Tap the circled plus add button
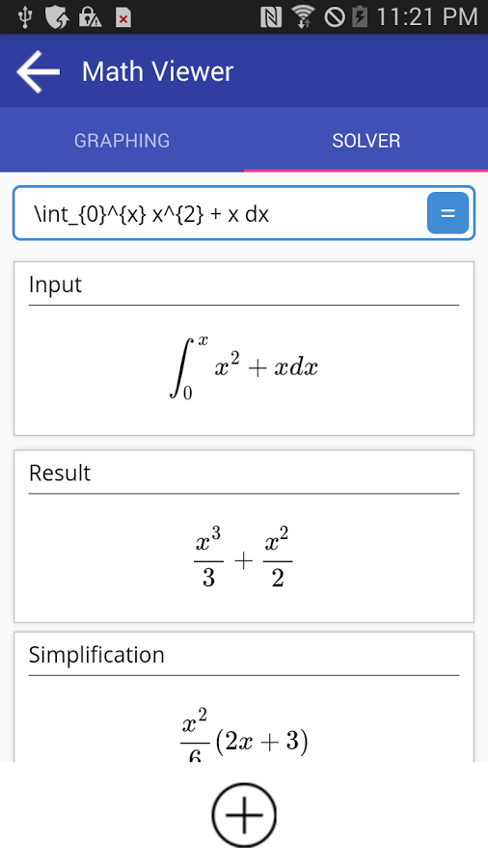The width and height of the screenshot is (488, 868). click(244, 815)
